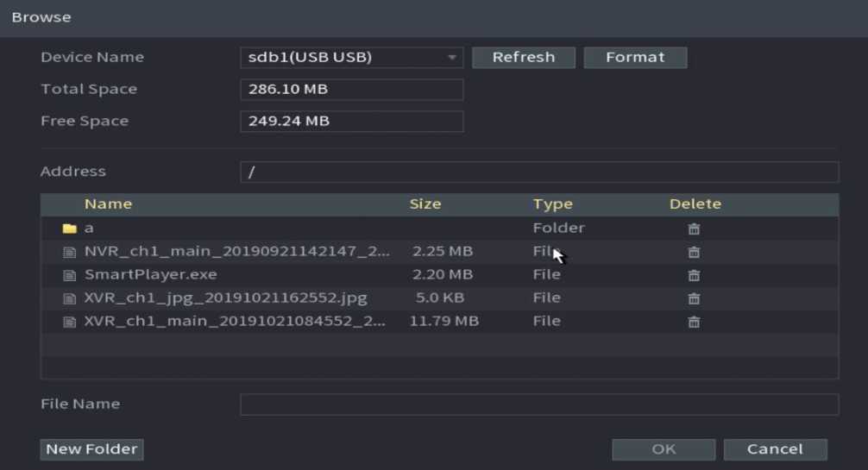The image size is (868, 470).
Task: Focus the File Name input field
Action: pyautogui.click(x=538, y=404)
